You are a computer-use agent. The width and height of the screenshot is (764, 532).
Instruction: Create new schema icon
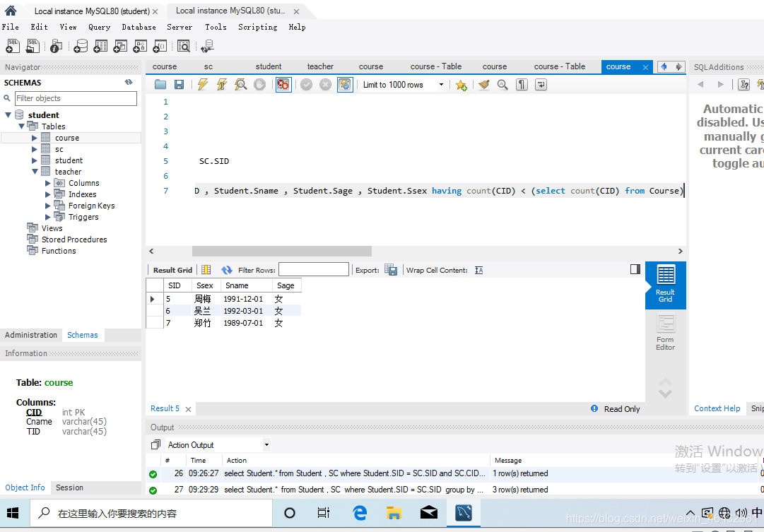point(81,46)
